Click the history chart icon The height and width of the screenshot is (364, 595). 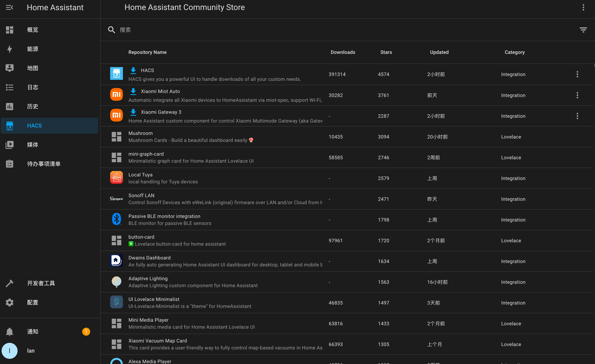[x=9, y=107]
